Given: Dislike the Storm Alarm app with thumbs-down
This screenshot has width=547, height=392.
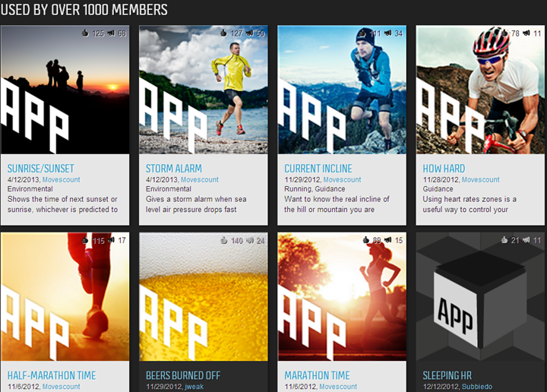Looking at the screenshot, I should pyautogui.click(x=249, y=33).
